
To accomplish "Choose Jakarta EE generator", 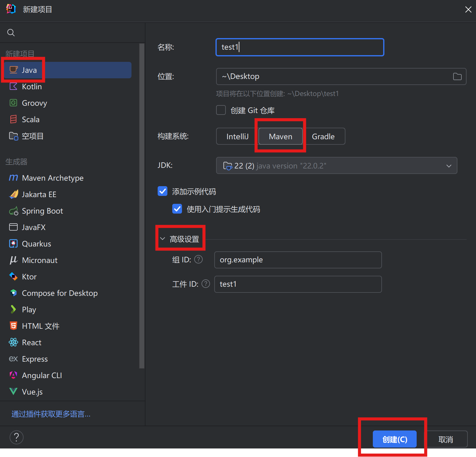I will click(68, 194).
